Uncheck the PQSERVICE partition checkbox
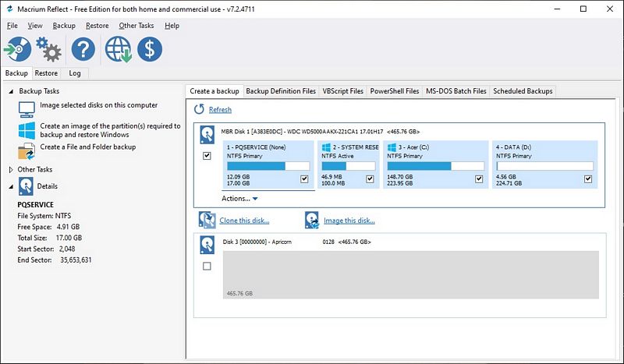 tap(304, 179)
